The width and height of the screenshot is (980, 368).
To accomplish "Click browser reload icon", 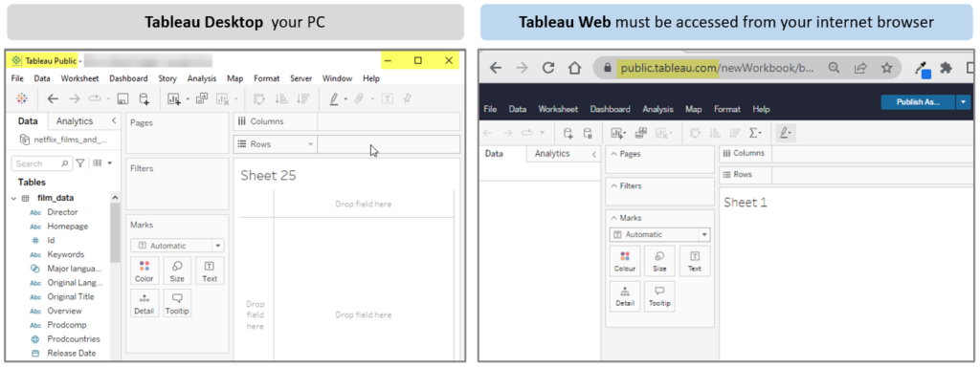I will pyautogui.click(x=548, y=68).
